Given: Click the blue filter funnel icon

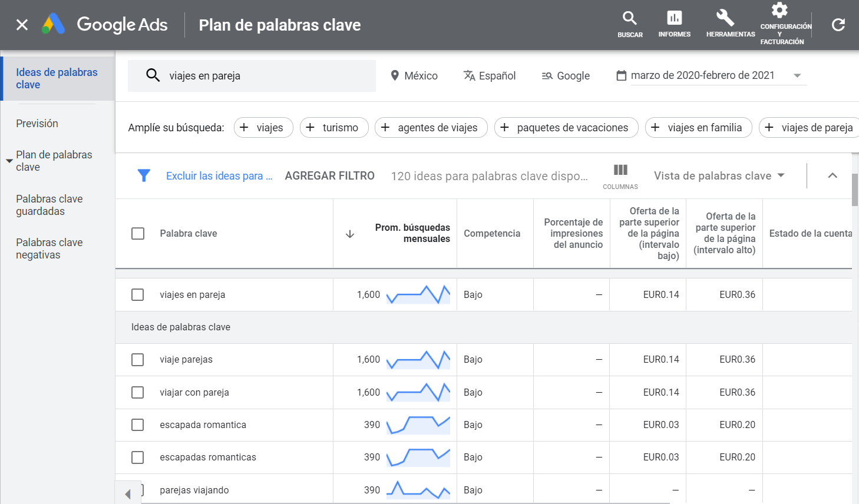Looking at the screenshot, I should [x=144, y=175].
